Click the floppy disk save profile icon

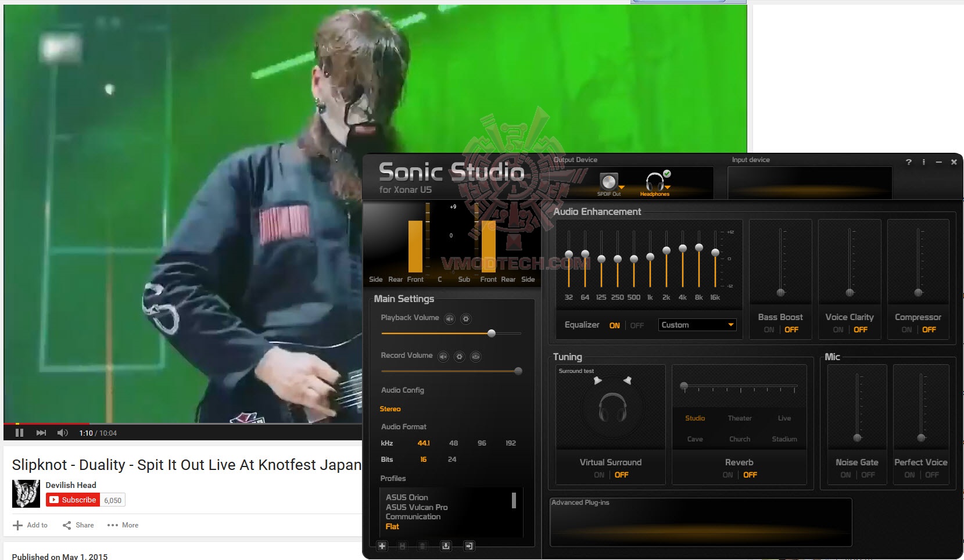(402, 546)
